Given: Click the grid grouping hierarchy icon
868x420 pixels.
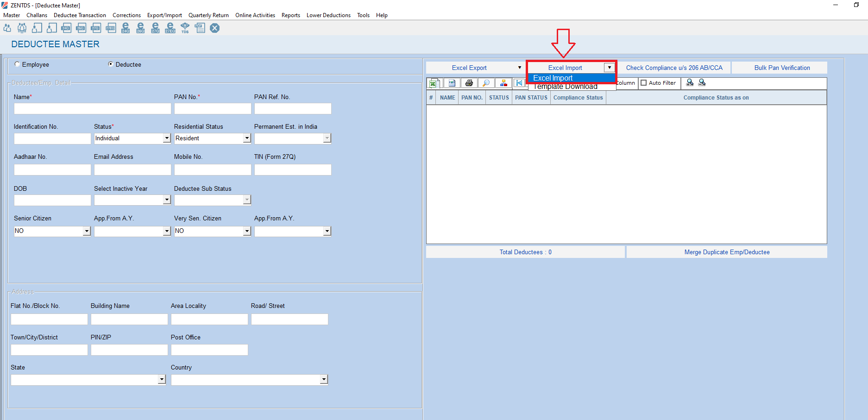Looking at the screenshot, I should click(x=503, y=83).
